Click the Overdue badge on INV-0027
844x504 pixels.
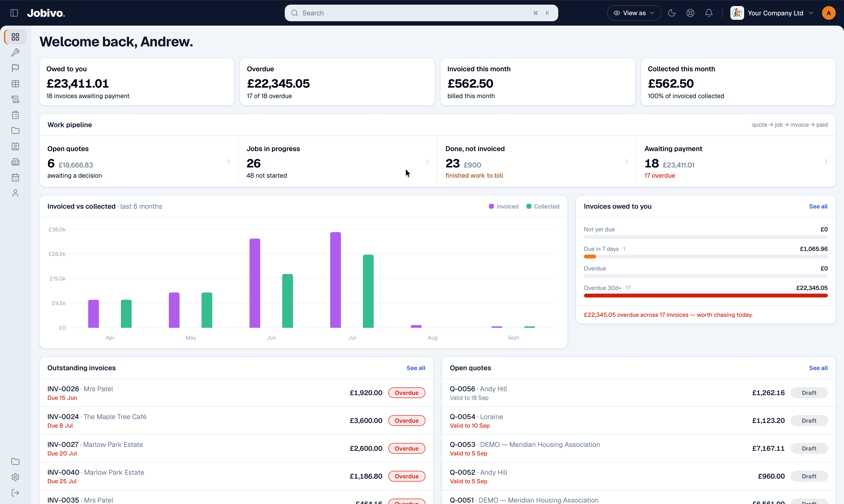click(406, 448)
